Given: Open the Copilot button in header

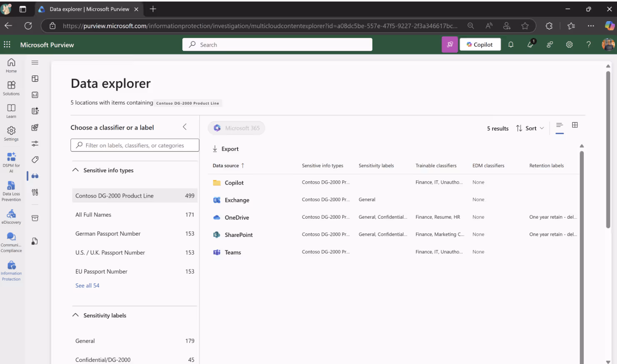Looking at the screenshot, I should (x=480, y=45).
